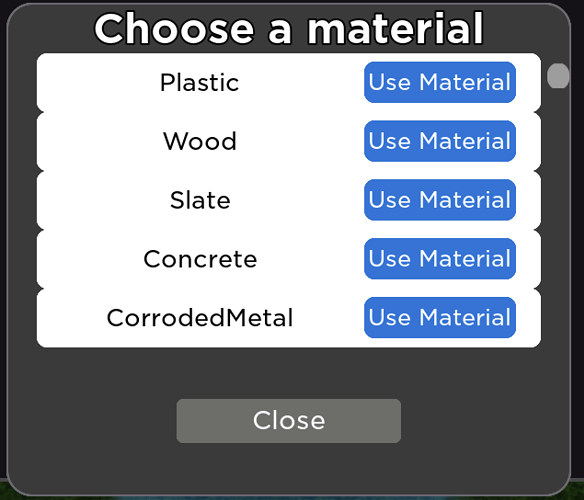This screenshot has width=584, height=500.
Task: Click the Slate material name label
Action: click(200, 200)
